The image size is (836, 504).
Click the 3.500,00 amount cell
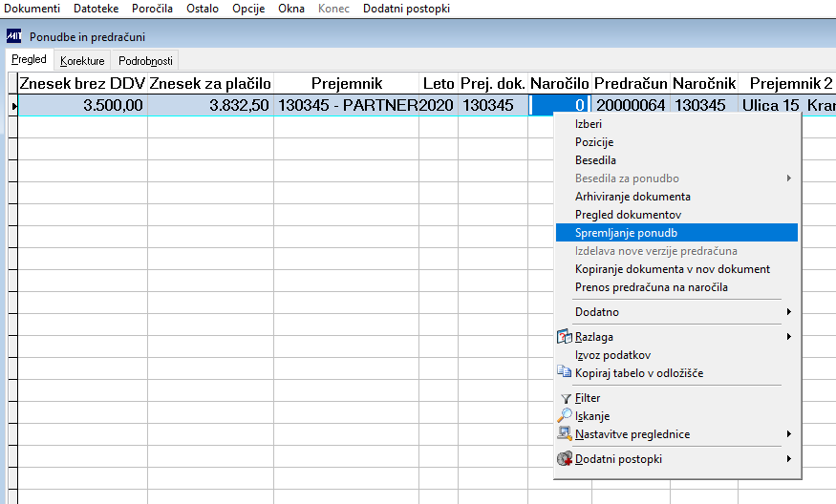coord(82,106)
